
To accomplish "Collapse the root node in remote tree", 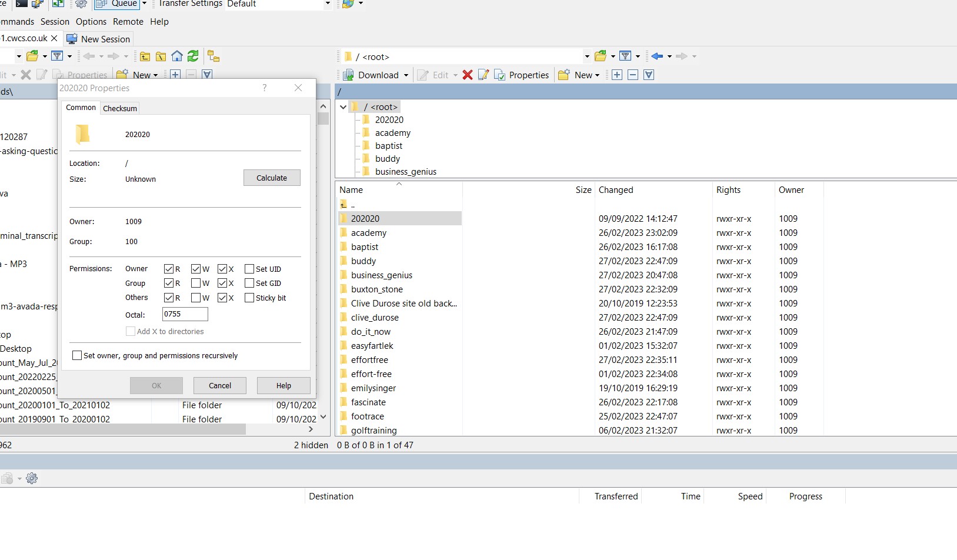I will [x=344, y=107].
